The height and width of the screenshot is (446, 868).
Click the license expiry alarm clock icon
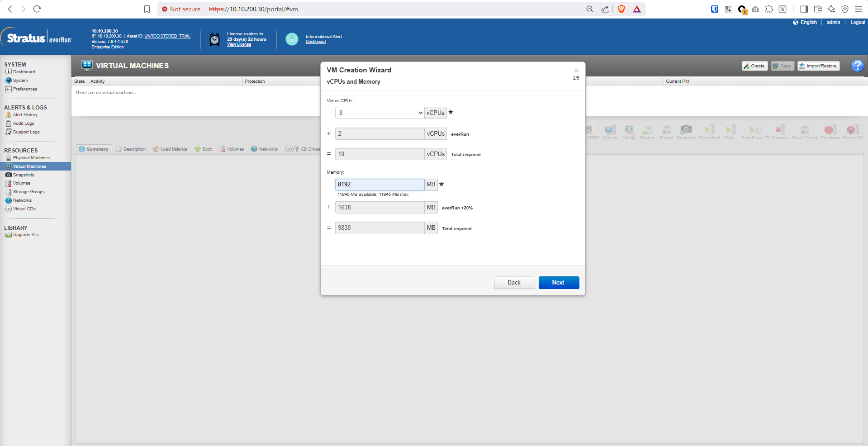215,39
